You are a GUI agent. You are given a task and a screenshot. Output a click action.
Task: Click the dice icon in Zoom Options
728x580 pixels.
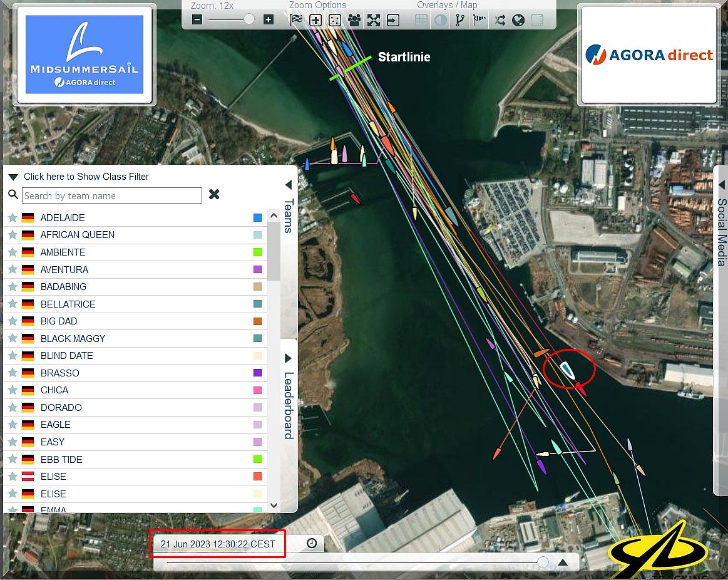(335, 20)
